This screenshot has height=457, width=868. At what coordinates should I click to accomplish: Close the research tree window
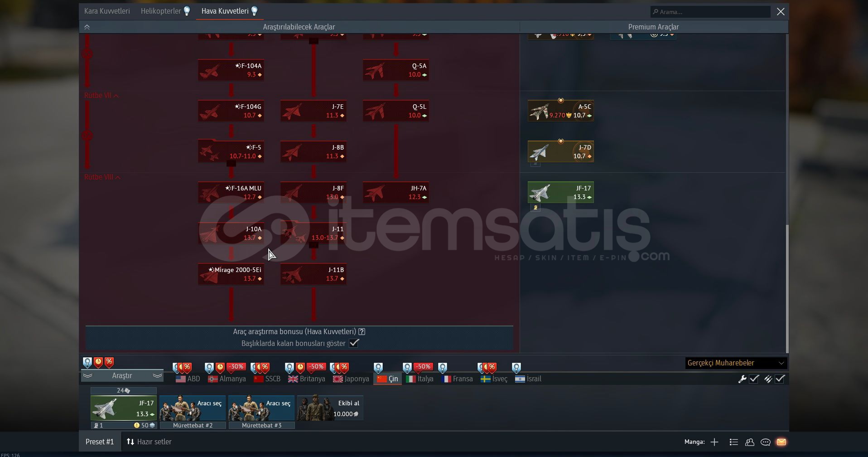(781, 12)
